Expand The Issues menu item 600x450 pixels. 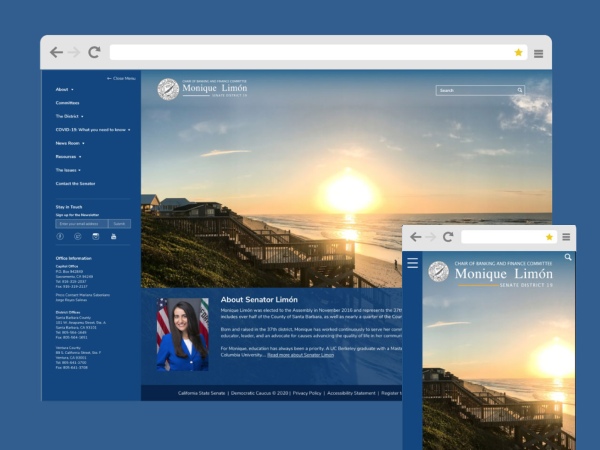coord(68,170)
